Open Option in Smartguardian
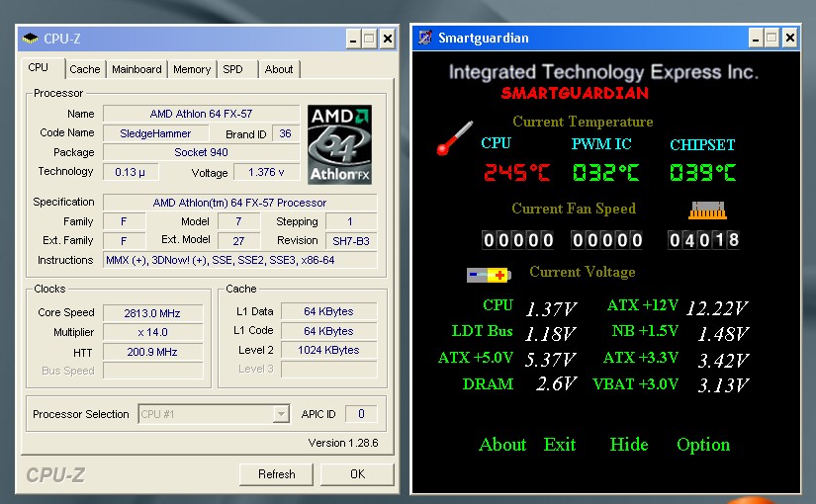The height and width of the screenshot is (504, 816). coord(703,444)
